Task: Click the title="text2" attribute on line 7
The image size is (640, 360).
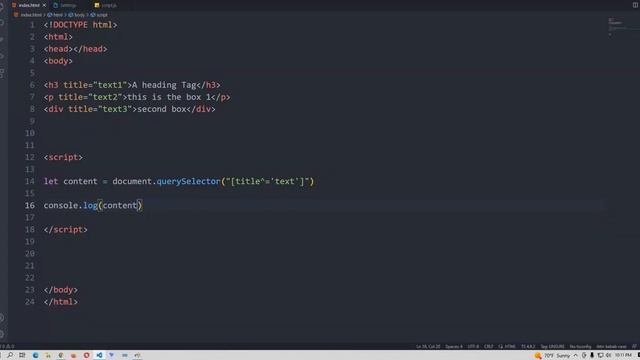Action: (x=90, y=97)
